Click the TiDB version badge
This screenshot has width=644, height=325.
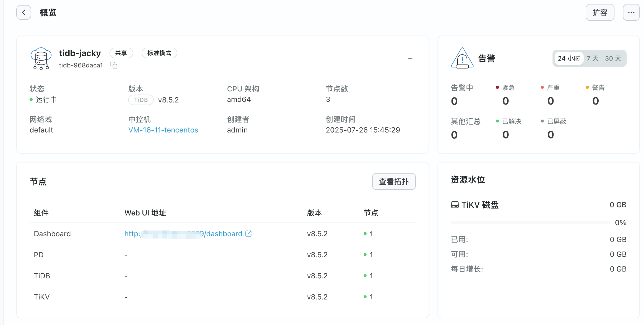click(141, 100)
